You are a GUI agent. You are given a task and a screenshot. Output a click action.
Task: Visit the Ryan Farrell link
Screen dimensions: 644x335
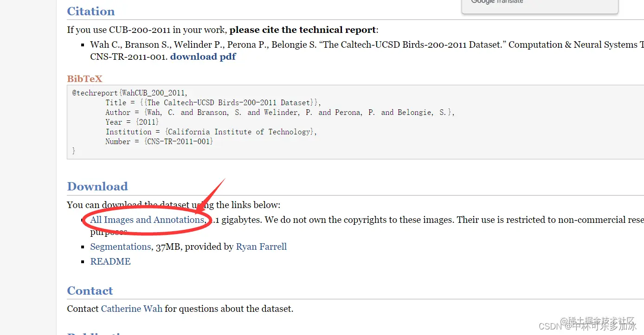pos(261,247)
